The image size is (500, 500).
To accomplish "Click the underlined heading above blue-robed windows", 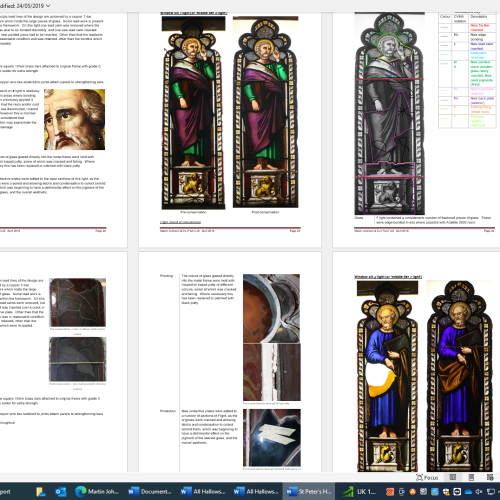I will tap(388, 277).
